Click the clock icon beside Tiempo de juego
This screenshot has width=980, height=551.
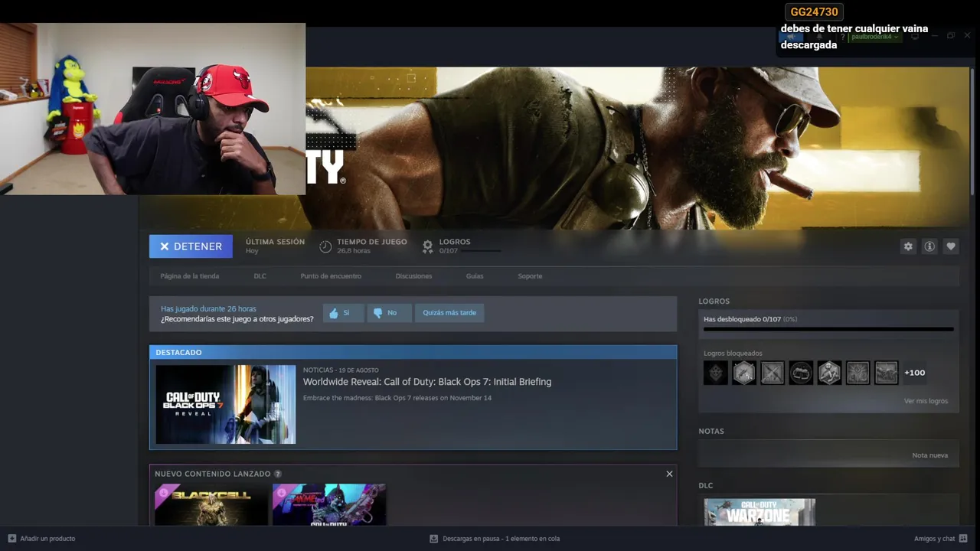(325, 246)
